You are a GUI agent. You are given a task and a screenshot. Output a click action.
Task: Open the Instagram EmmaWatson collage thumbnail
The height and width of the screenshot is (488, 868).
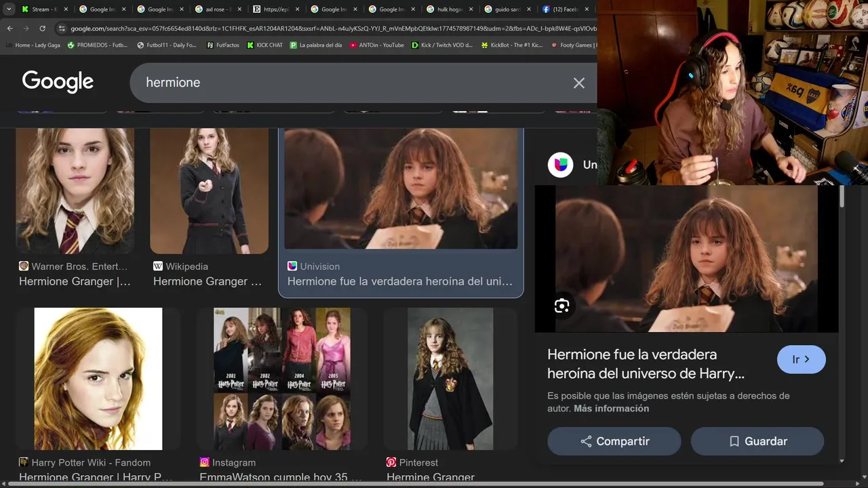click(x=282, y=379)
